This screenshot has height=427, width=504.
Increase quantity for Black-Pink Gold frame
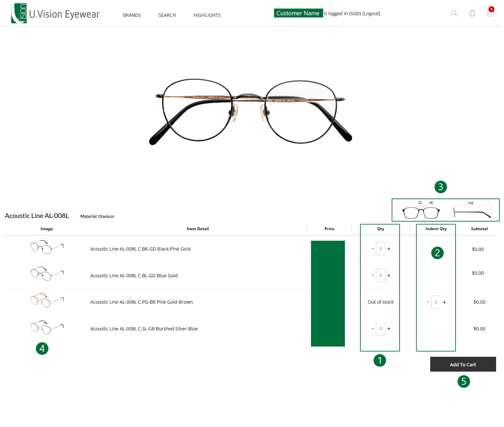[389, 249]
